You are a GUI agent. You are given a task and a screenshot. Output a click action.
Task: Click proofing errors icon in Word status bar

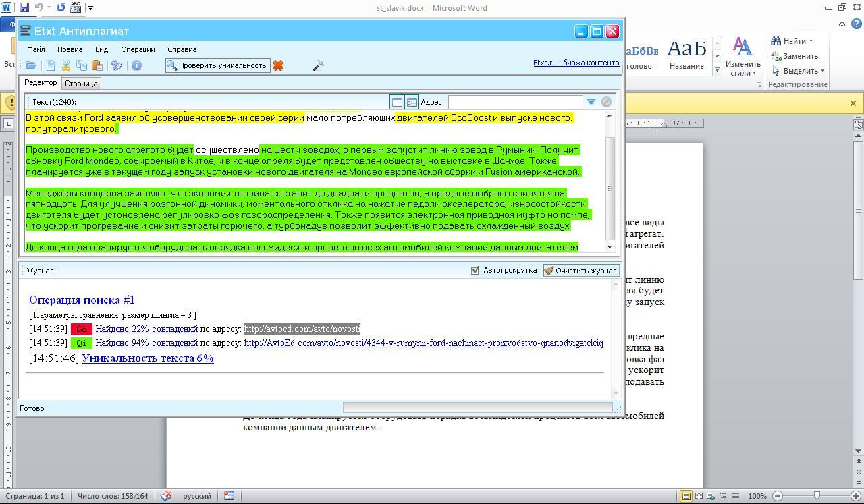click(x=166, y=496)
